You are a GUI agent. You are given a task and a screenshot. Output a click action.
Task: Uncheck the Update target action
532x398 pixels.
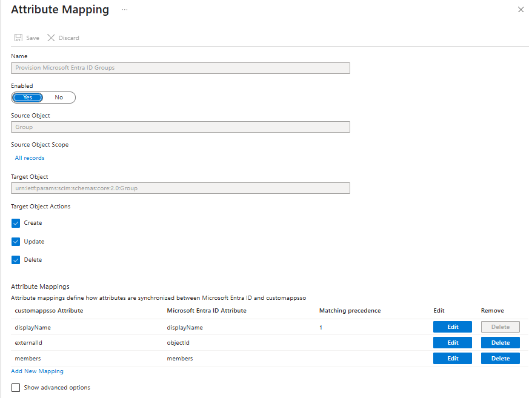click(16, 242)
